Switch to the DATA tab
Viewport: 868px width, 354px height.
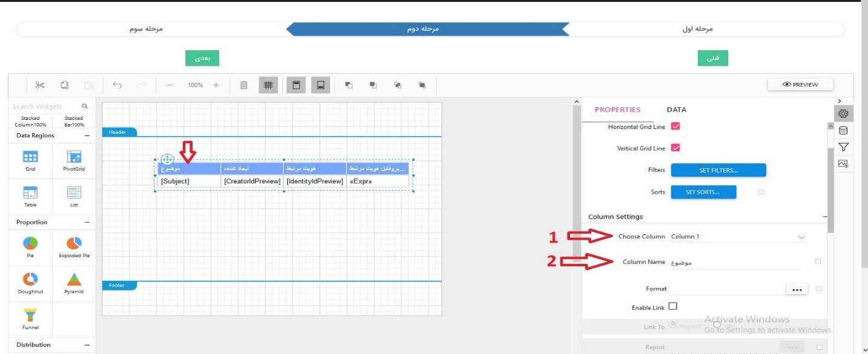676,110
